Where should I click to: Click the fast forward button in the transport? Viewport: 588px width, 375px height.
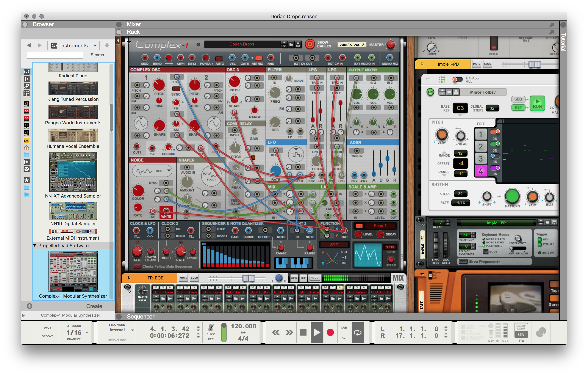point(289,332)
